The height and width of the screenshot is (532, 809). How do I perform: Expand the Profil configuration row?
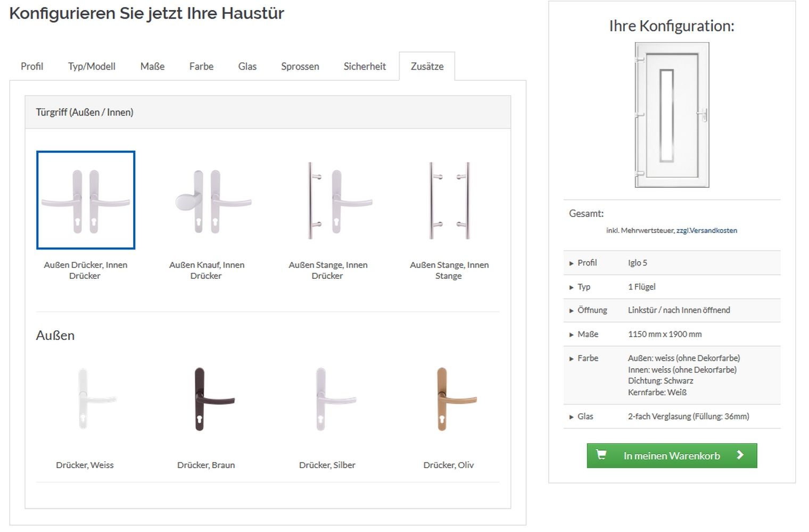[x=587, y=263]
